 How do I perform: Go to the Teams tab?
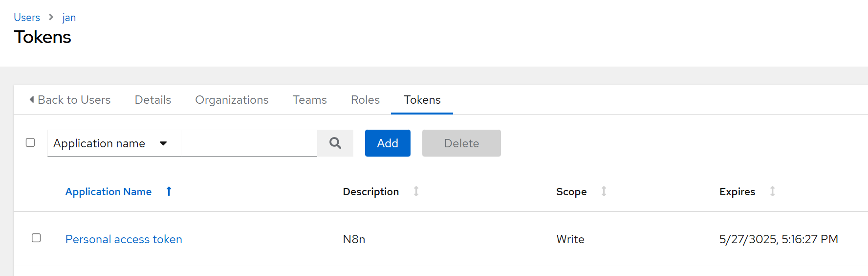point(309,100)
